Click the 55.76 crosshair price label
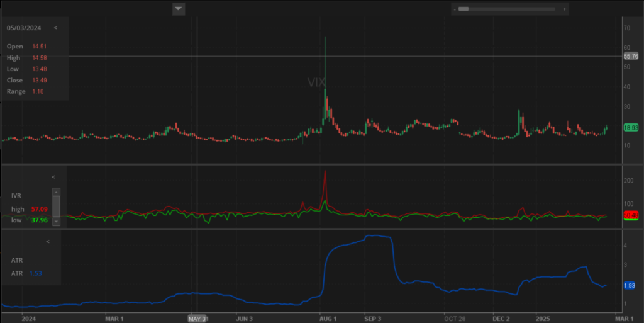Viewport: 644px width, 323px height. pos(631,56)
